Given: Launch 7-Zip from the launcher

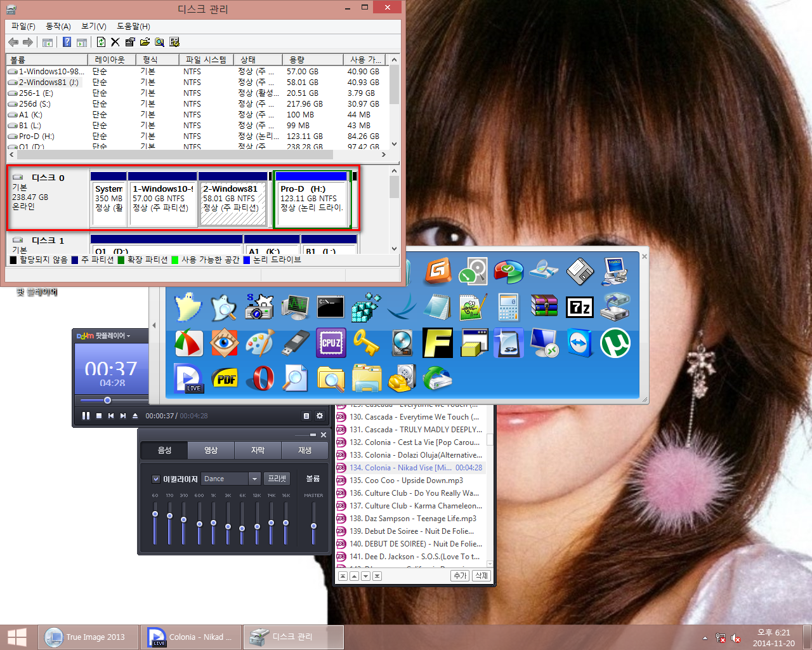Looking at the screenshot, I should click(579, 307).
